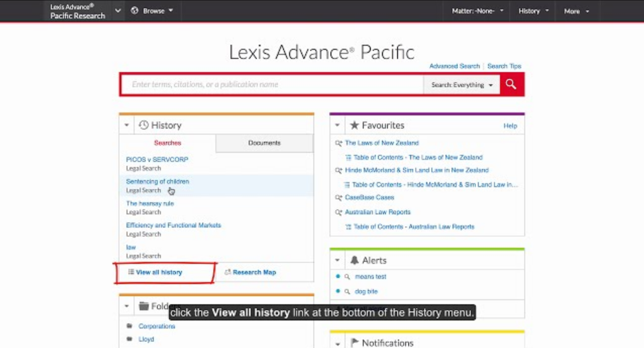Open the Matter: -None- dropdown

click(477, 11)
